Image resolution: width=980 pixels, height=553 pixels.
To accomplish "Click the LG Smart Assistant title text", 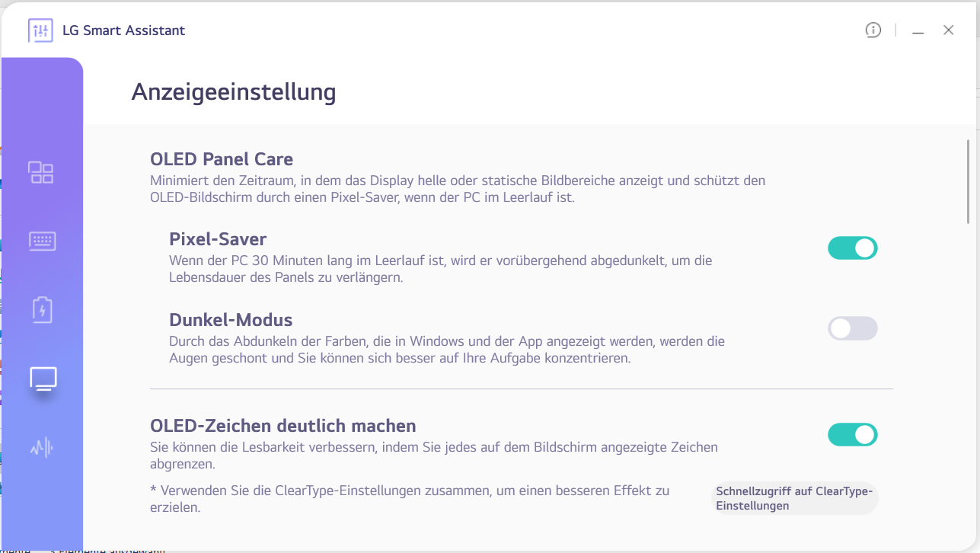I will tap(124, 30).
